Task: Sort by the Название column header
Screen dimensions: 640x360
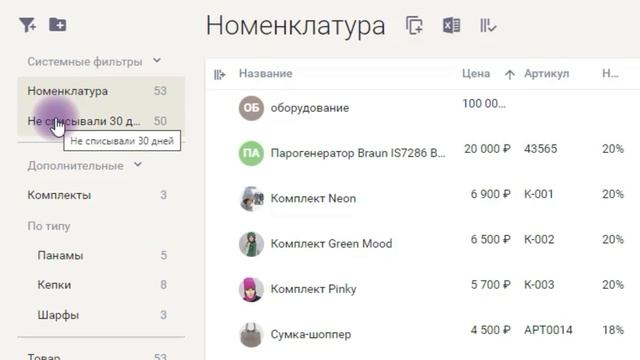Action: 266,73
